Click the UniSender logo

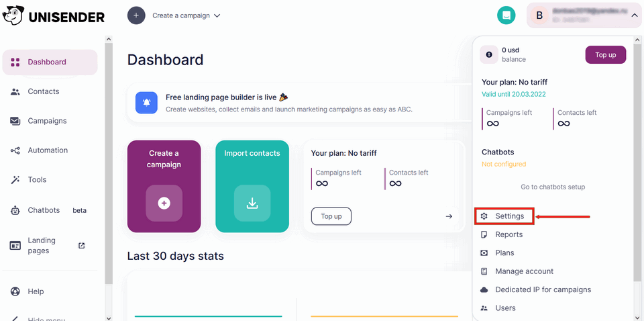(54, 16)
